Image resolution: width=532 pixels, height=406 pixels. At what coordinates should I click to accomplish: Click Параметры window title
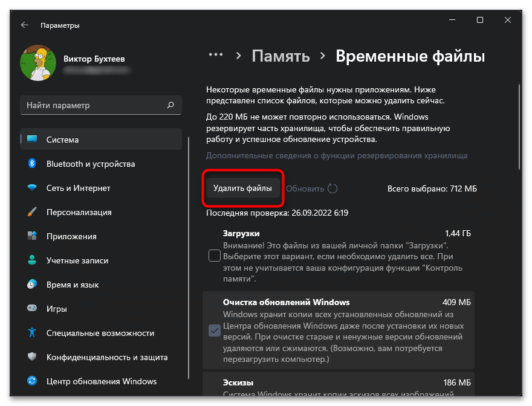pyautogui.click(x=60, y=25)
